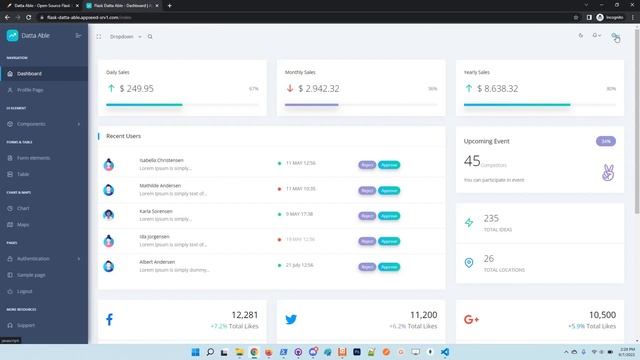Click Daily Sales progress bar
Viewport: 640px width, 360px height.
pyautogui.click(x=182, y=105)
